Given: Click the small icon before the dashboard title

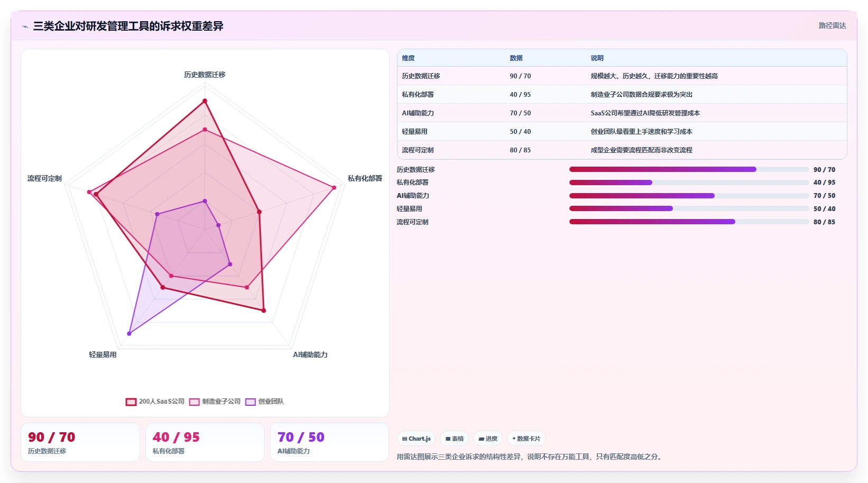Looking at the screenshot, I should tap(25, 26).
